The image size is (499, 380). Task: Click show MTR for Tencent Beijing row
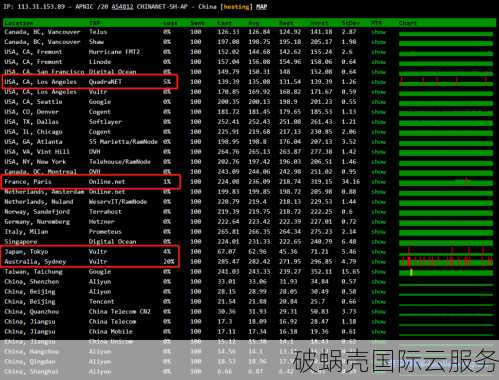click(x=378, y=302)
